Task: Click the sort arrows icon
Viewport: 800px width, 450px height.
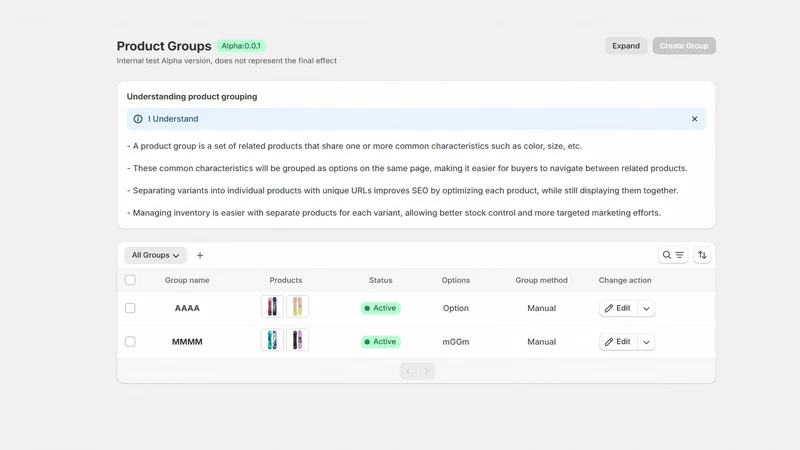Action: (702, 255)
